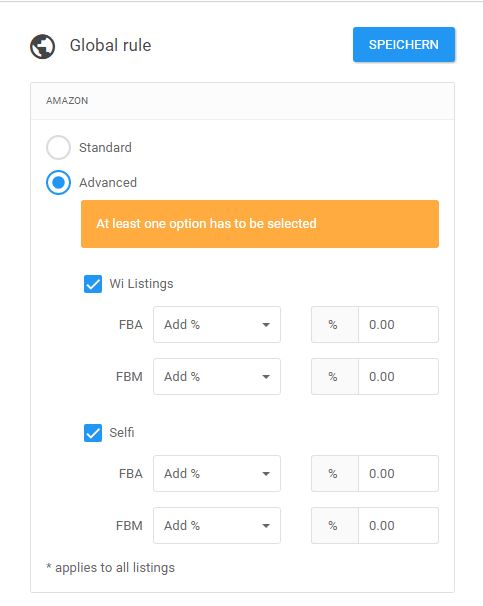Viewport: 483px width, 606px height.
Task: Open the Wi Listings FBA Add % dropdown
Action: click(217, 325)
